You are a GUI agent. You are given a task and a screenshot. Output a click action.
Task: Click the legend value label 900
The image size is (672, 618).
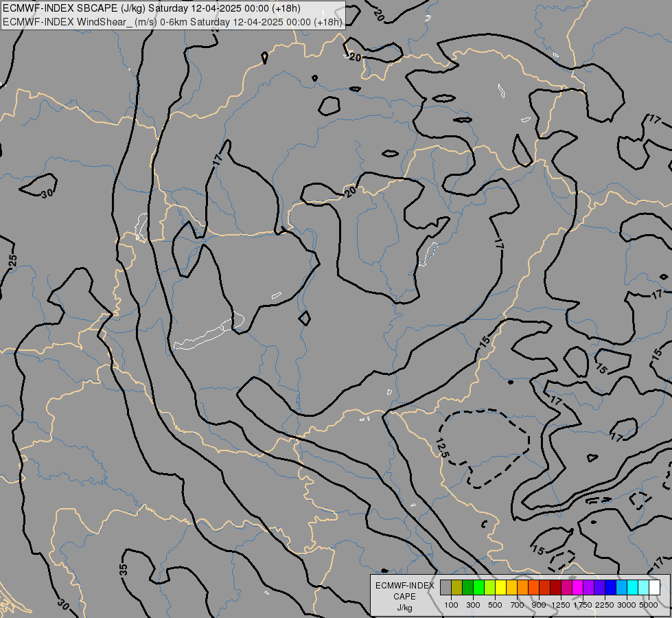[x=539, y=605]
